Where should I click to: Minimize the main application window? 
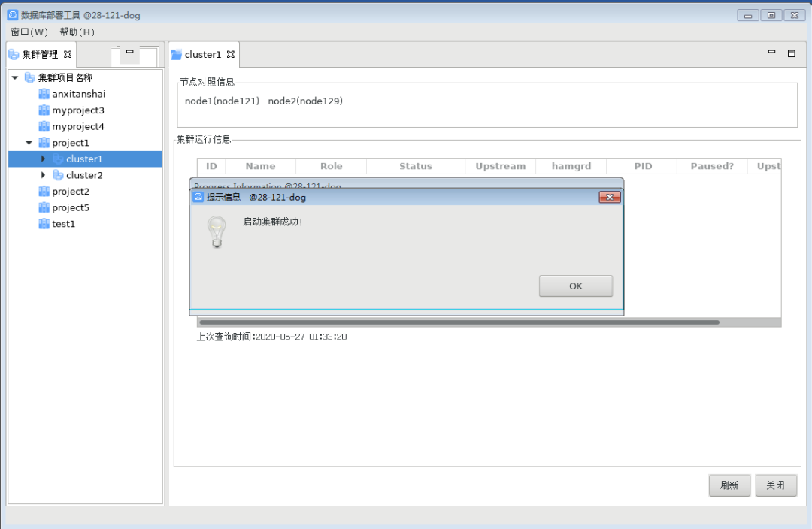(748, 16)
